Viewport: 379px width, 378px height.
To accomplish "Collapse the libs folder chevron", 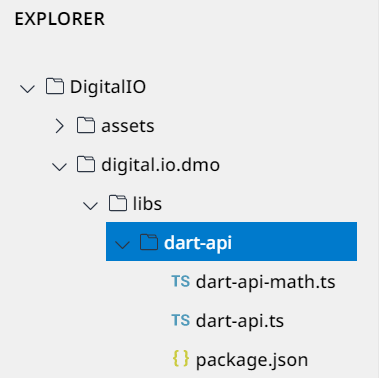I will tap(90, 206).
